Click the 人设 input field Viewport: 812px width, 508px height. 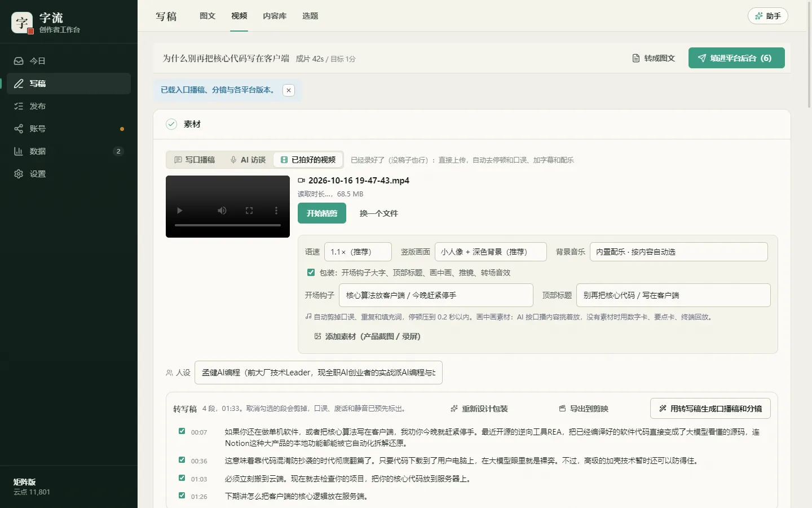click(x=319, y=373)
